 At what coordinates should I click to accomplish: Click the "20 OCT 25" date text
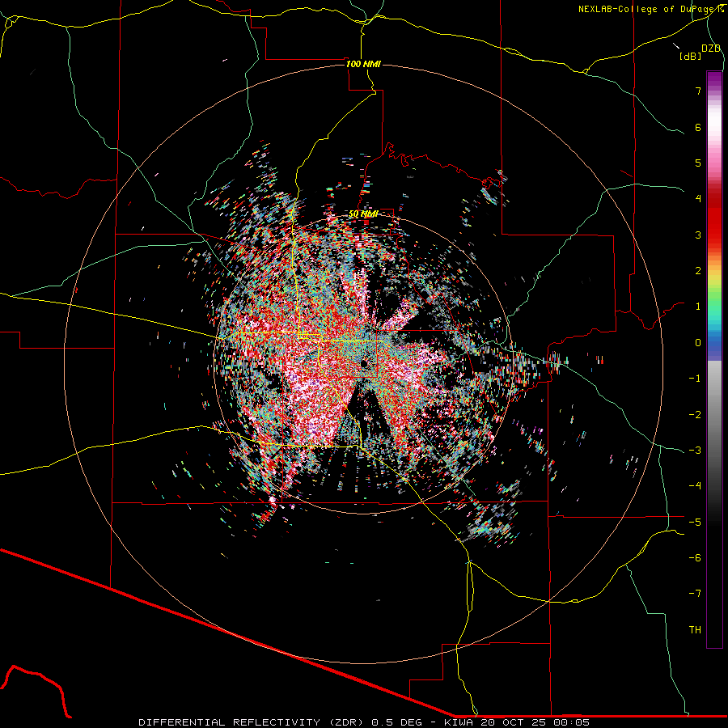(513, 722)
